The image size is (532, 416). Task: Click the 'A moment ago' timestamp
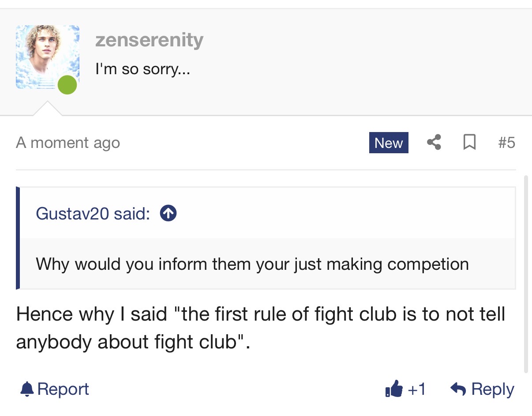point(68,143)
